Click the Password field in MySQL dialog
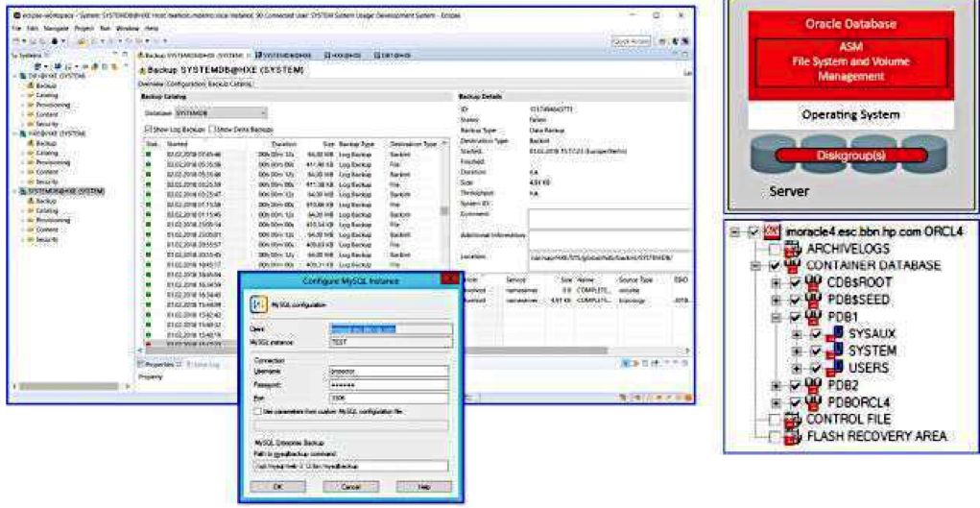980x508 pixels. [389, 385]
